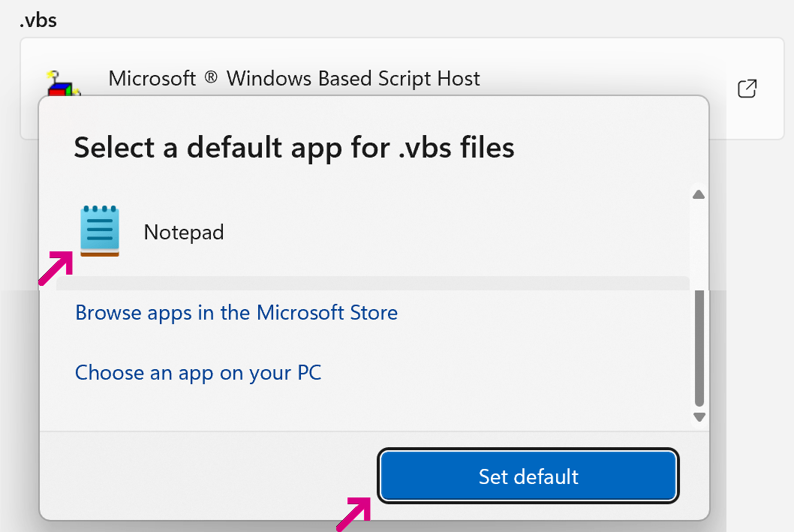The width and height of the screenshot is (794, 532).
Task: Click the app list scrollbar thumb
Action: [699, 347]
